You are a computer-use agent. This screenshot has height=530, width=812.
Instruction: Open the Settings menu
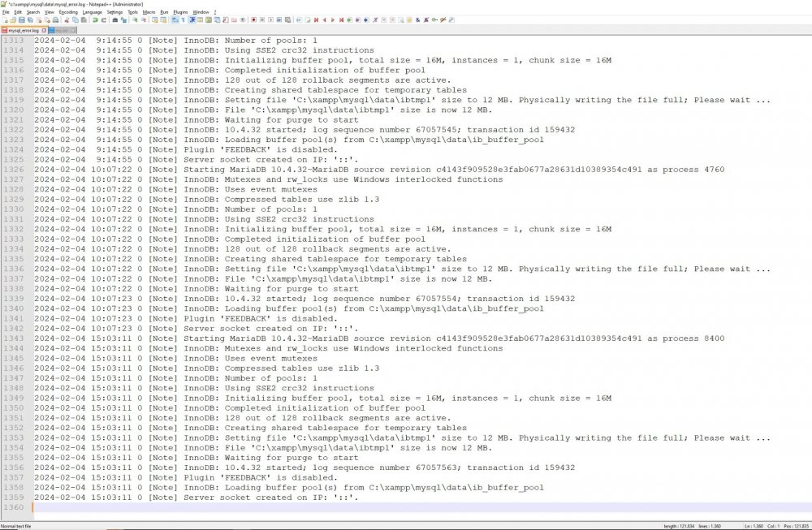tap(113, 13)
